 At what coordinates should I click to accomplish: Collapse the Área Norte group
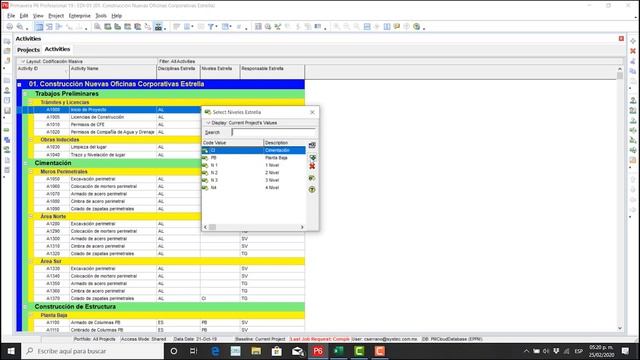pyautogui.click(x=31, y=216)
